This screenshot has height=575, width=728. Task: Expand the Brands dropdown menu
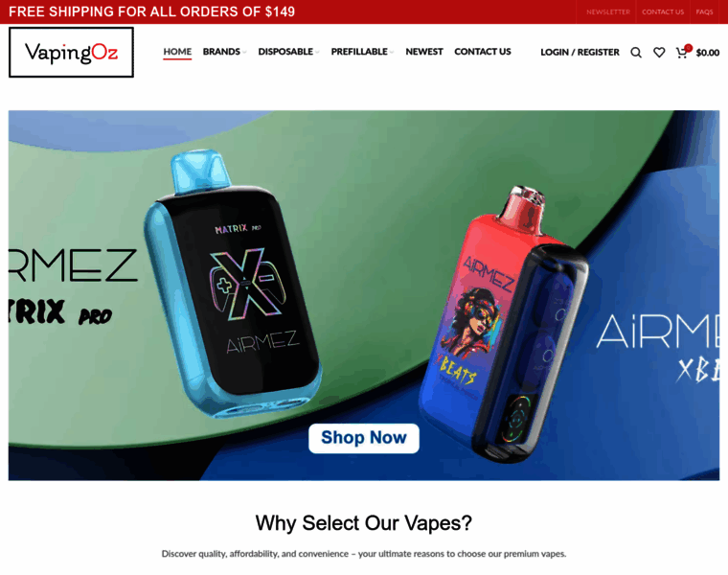point(224,52)
